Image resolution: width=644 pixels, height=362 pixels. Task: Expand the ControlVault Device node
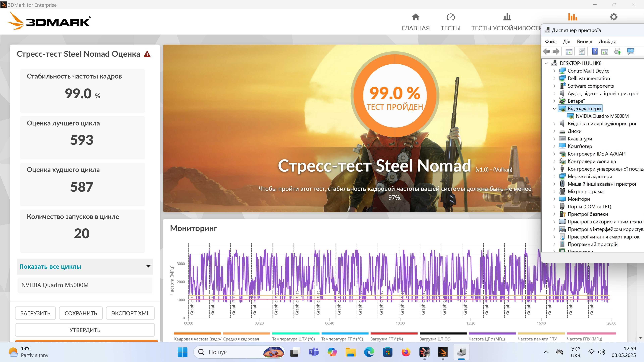[x=554, y=71]
